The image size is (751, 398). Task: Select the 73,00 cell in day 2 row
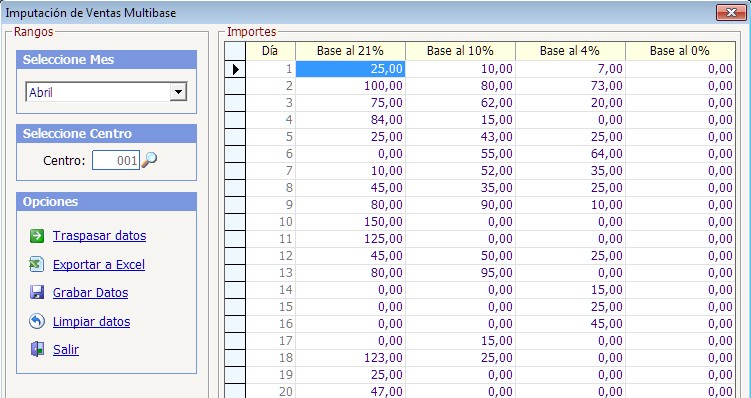[x=570, y=86]
